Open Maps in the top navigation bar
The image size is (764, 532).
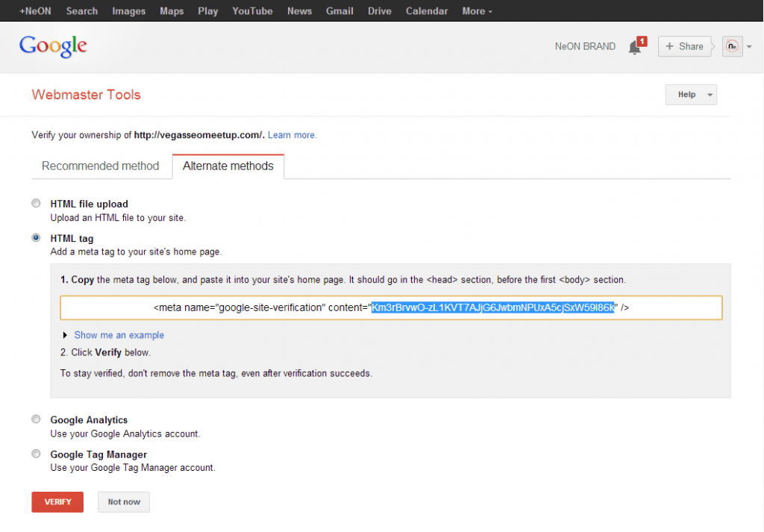(x=172, y=10)
